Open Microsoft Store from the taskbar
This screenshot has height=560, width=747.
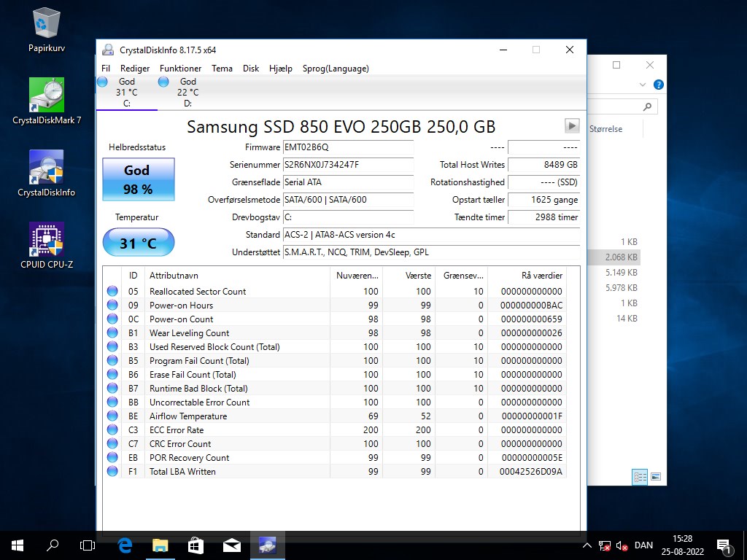pyautogui.click(x=196, y=545)
